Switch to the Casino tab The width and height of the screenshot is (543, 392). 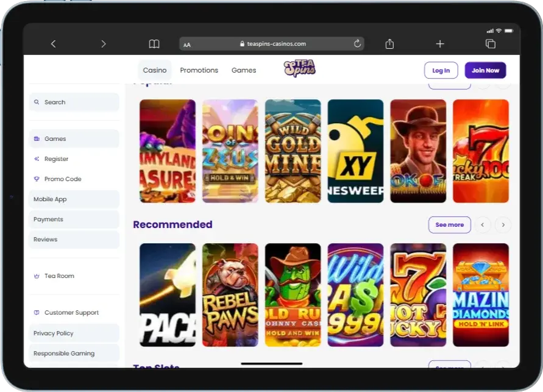click(x=155, y=69)
